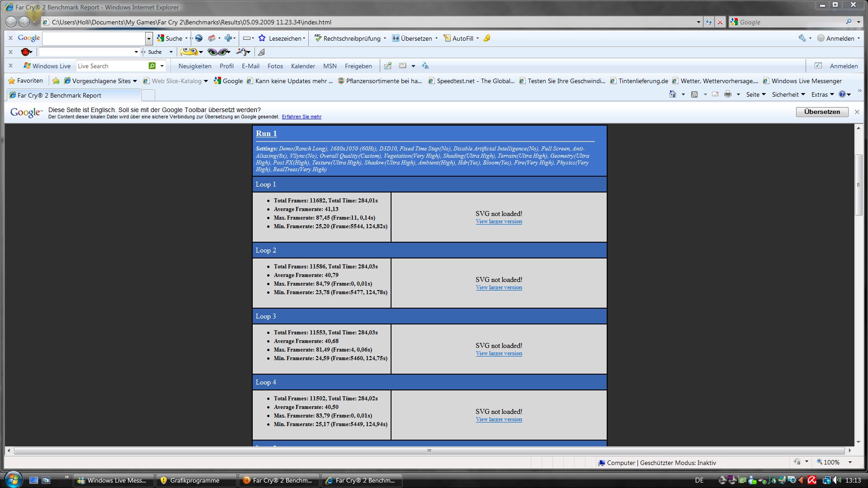Expand the Sicherheit dropdown menu
This screenshot has width=868, height=488.
(x=788, y=94)
